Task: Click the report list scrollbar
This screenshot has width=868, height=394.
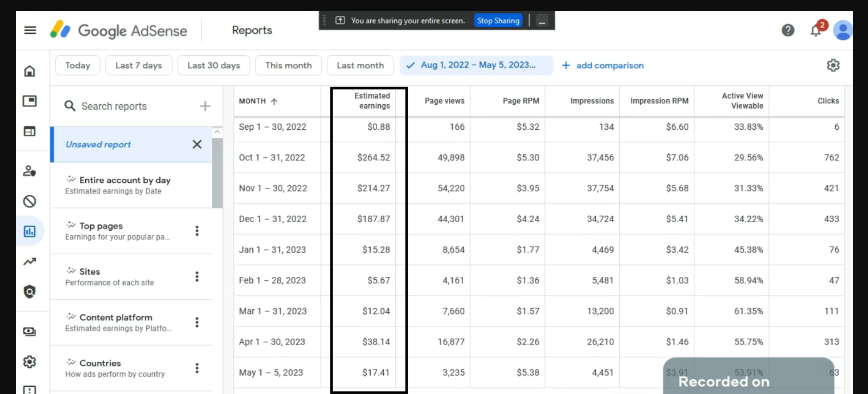Action: (x=217, y=172)
